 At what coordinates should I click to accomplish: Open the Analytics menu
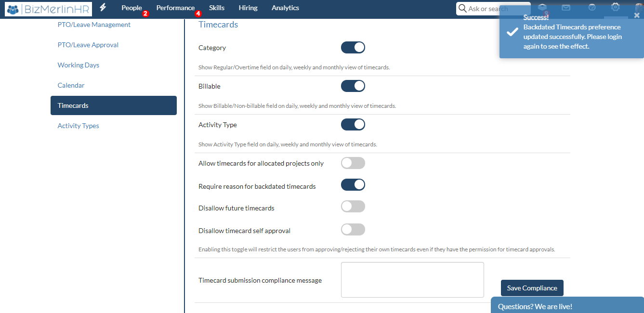(x=285, y=8)
